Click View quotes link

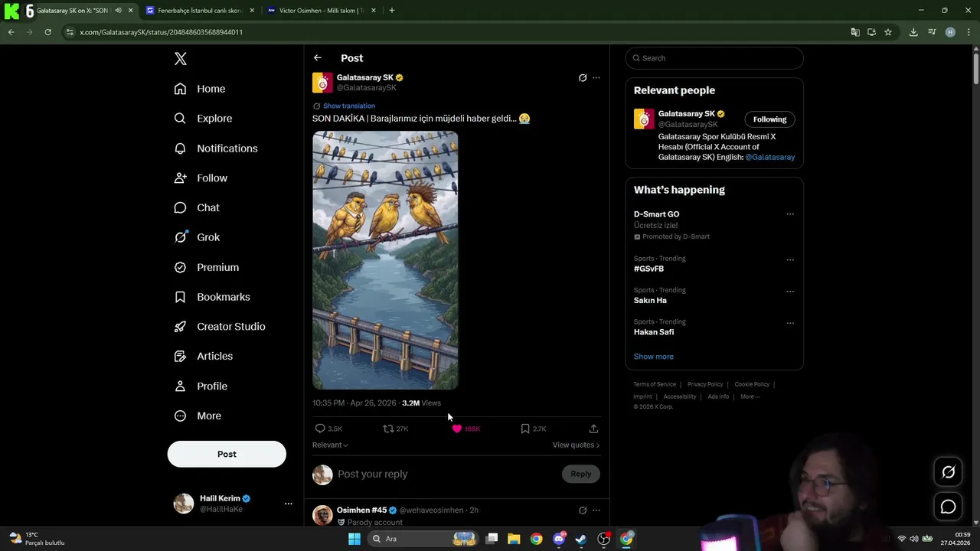[576, 445]
